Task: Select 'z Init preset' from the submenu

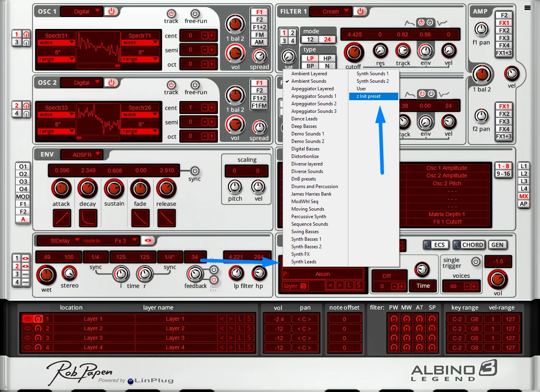Action: [373, 96]
